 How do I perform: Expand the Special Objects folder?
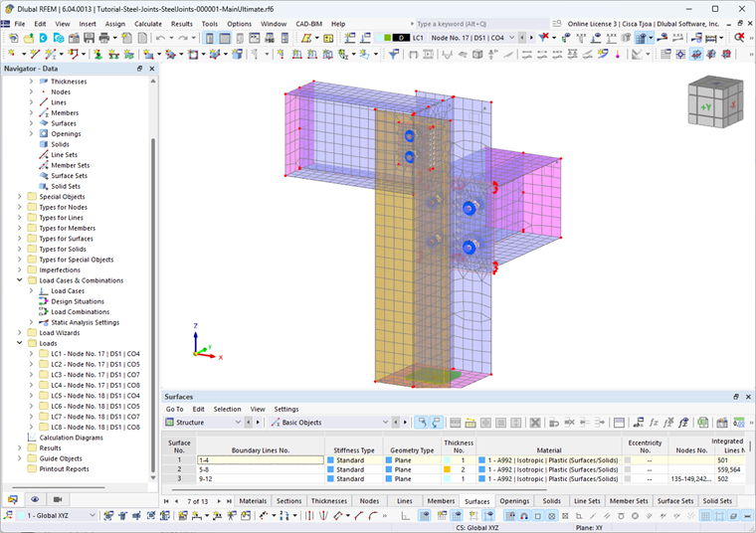coord(20,197)
